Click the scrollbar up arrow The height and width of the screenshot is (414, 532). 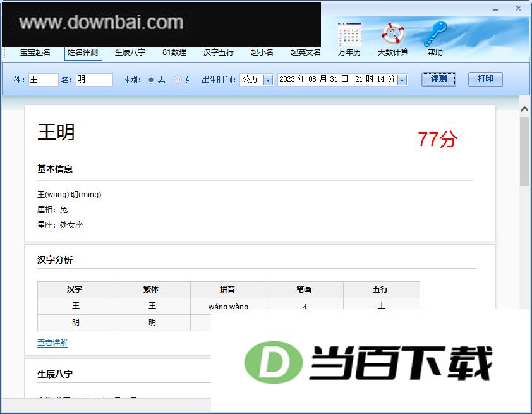pyautogui.click(x=524, y=109)
